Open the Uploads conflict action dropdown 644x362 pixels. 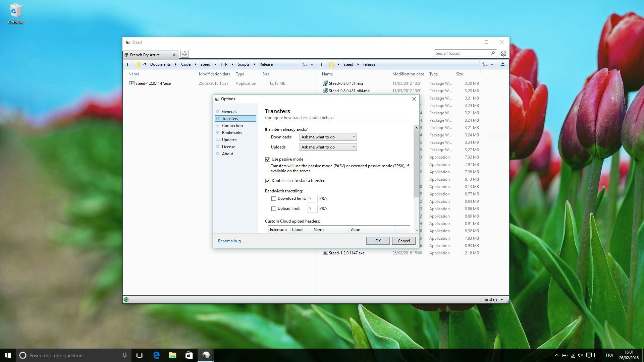pos(328,147)
